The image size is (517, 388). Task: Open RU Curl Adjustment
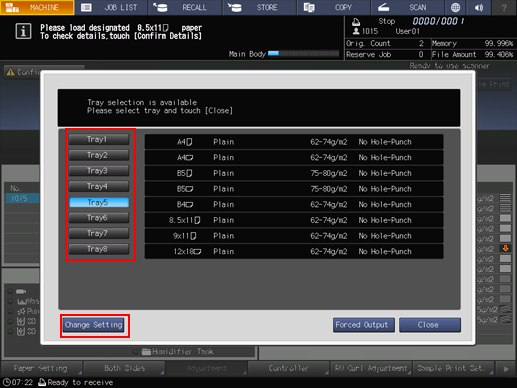(371, 368)
